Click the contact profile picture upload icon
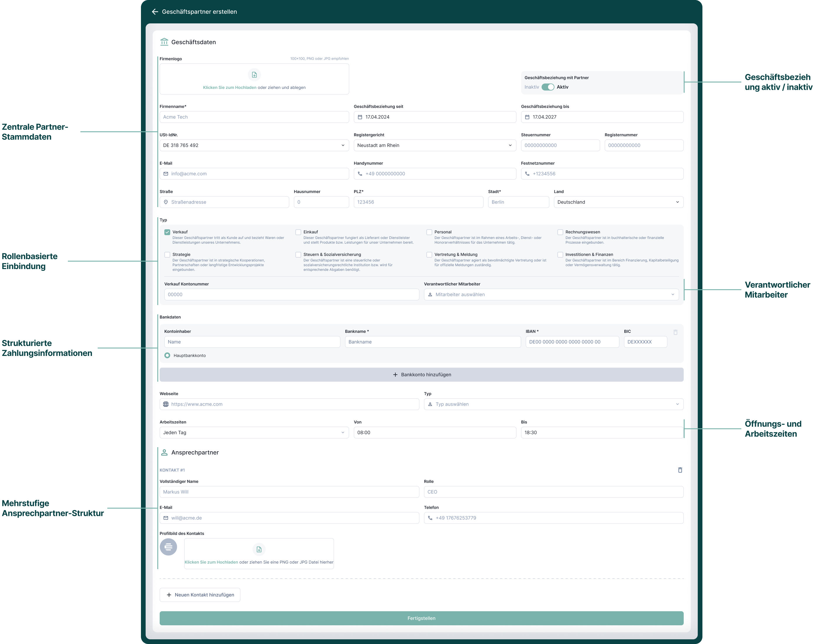 click(x=259, y=549)
